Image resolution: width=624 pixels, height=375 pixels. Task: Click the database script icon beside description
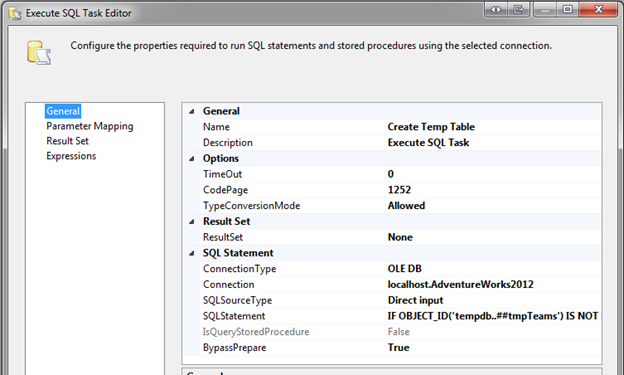pos(39,53)
